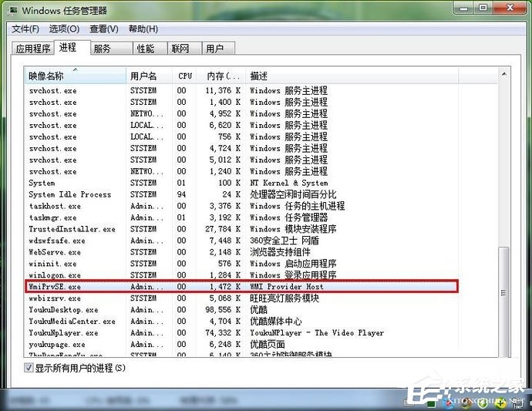Select svchost.exe using 756 K memory
This screenshot has width=532, height=411.
[241, 136]
